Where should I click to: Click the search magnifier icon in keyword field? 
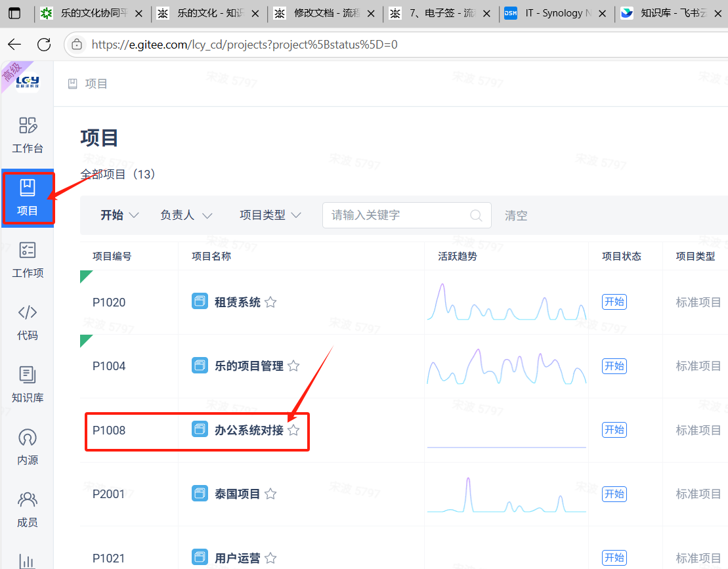477,215
